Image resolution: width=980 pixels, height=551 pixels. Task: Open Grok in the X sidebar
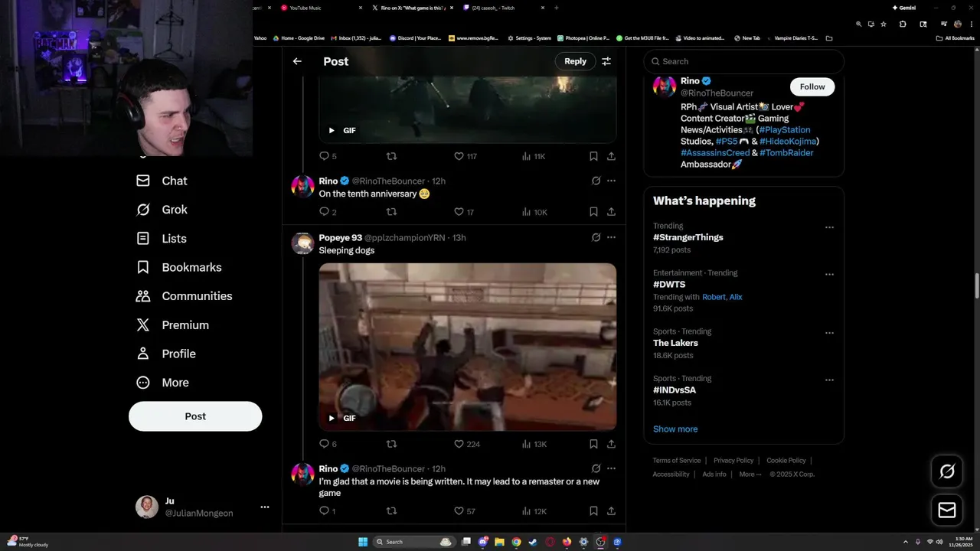(x=162, y=210)
